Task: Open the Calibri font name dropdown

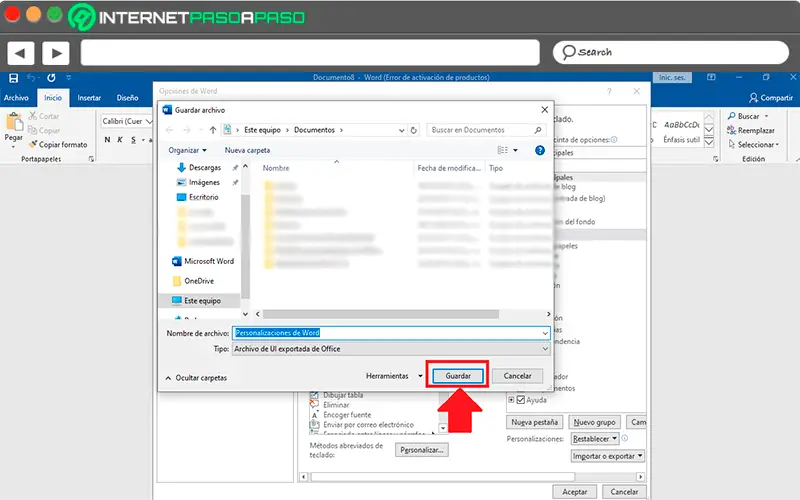Action: pyautogui.click(x=149, y=121)
